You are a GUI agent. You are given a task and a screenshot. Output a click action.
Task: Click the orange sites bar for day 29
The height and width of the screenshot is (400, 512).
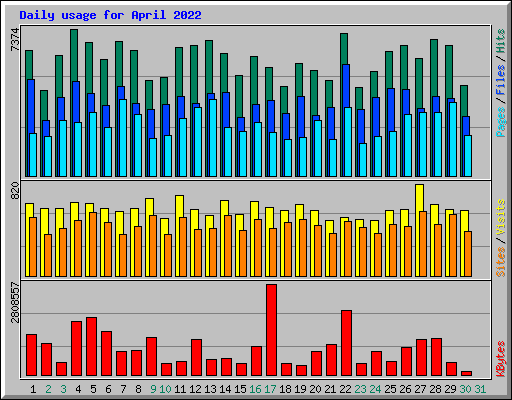(x=453, y=245)
